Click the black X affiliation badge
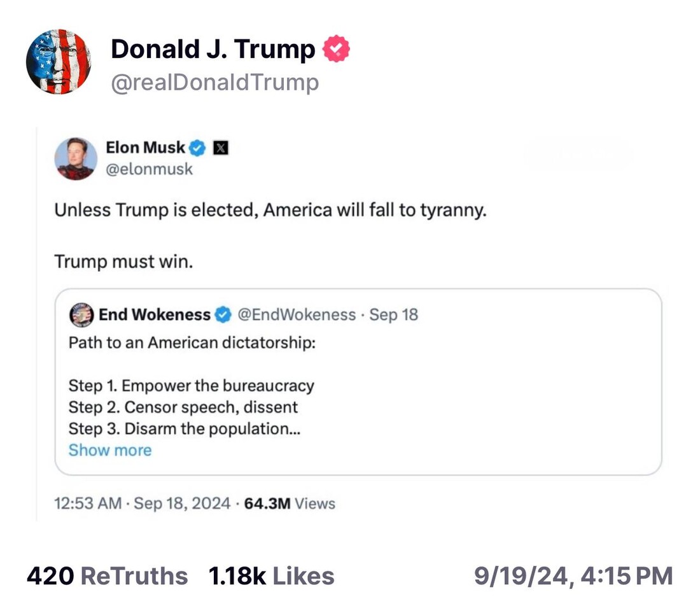700x597 pixels. tap(219, 148)
